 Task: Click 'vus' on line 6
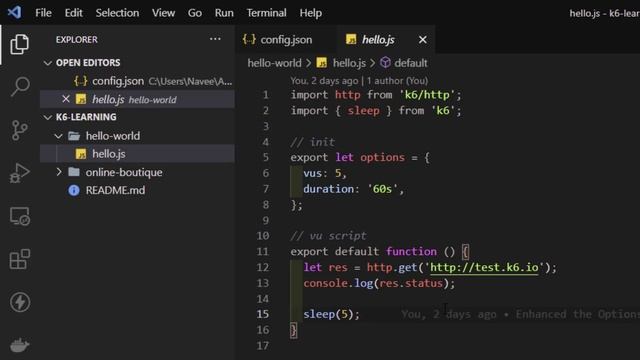313,173
